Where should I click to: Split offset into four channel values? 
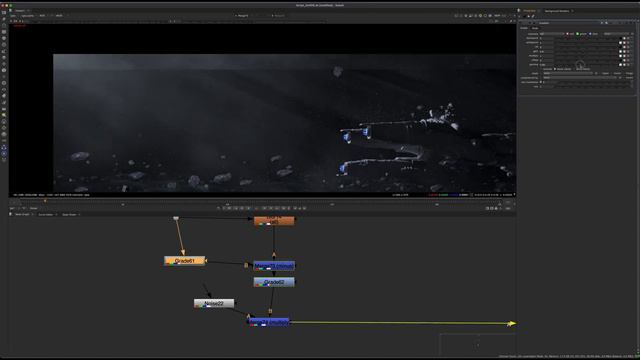tap(628, 60)
